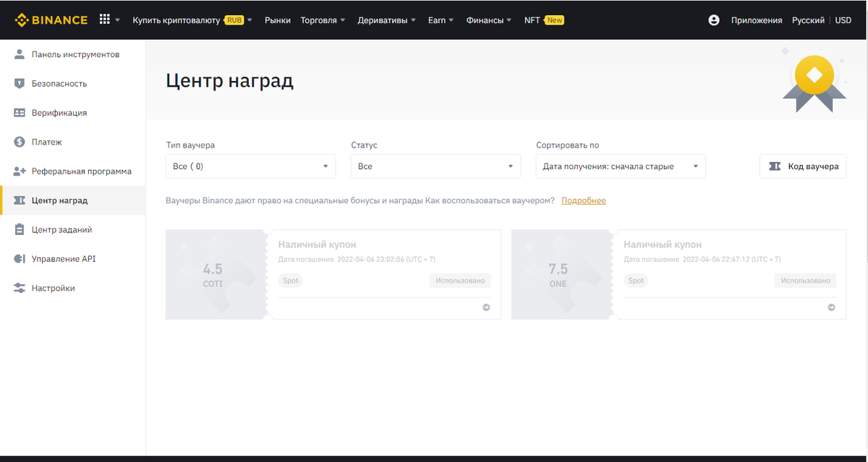Click the New badge next to NFT
Image resolution: width=868 pixels, height=462 pixels.
(x=555, y=20)
